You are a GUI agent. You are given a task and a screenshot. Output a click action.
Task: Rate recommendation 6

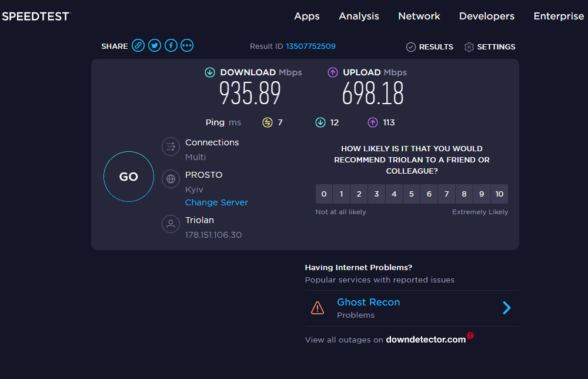point(429,194)
